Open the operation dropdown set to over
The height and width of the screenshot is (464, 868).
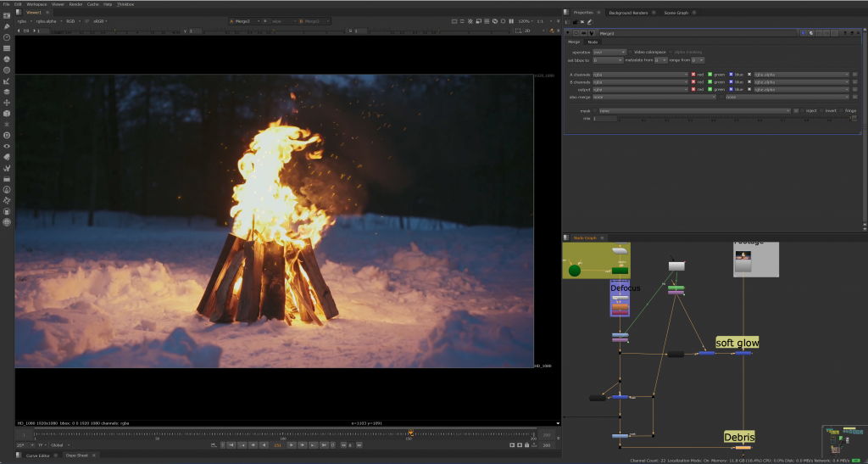[x=609, y=52]
